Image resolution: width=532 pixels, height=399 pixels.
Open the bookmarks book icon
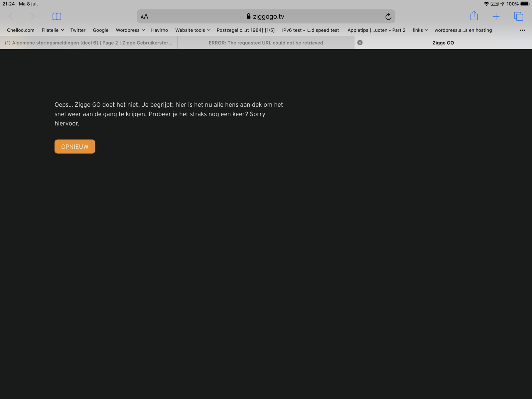(57, 16)
